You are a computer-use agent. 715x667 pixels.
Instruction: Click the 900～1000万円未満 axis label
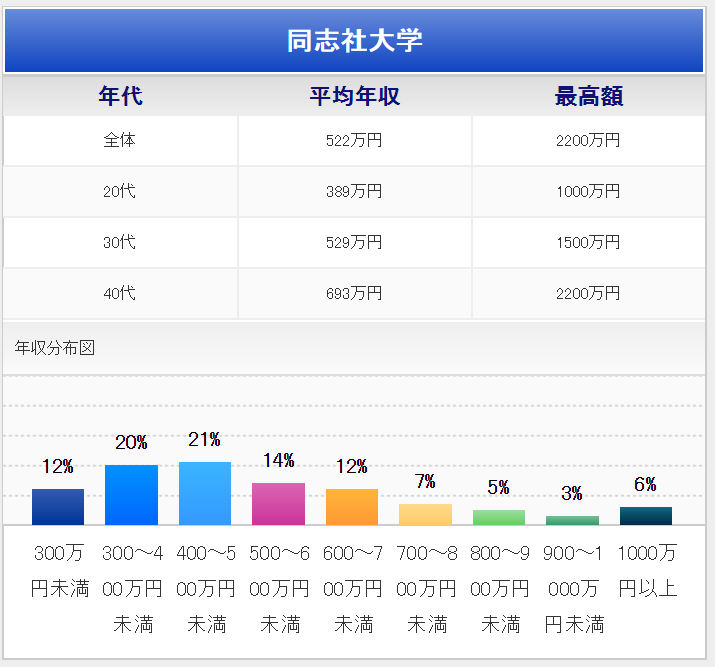(573, 588)
